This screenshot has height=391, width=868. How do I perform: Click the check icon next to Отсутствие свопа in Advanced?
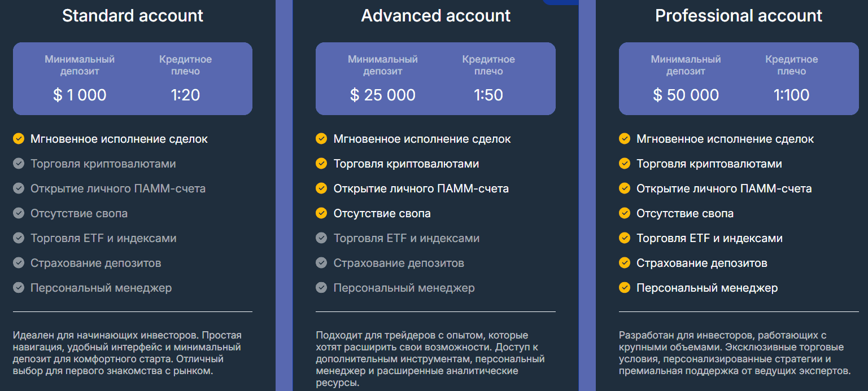321,213
